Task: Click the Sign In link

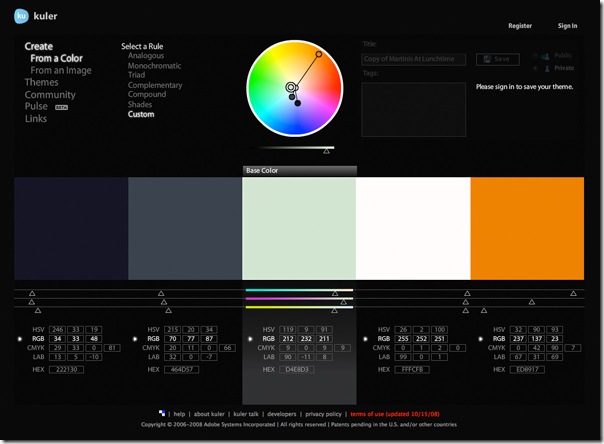Action: tap(567, 26)
